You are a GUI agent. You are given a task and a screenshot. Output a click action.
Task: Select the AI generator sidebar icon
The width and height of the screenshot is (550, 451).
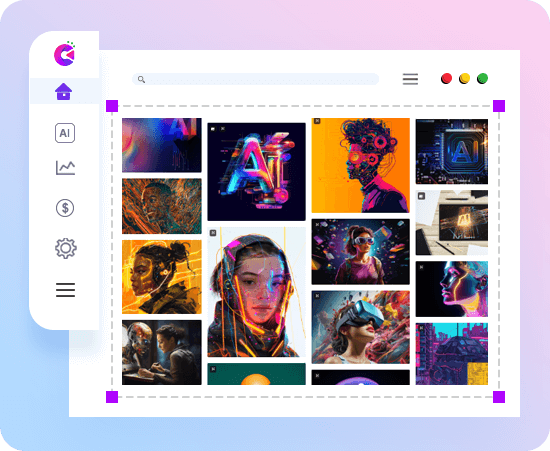[65, 133]
